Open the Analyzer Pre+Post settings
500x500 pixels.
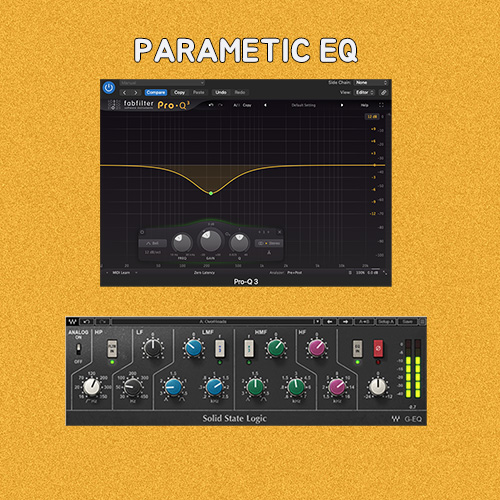(286, 273)
